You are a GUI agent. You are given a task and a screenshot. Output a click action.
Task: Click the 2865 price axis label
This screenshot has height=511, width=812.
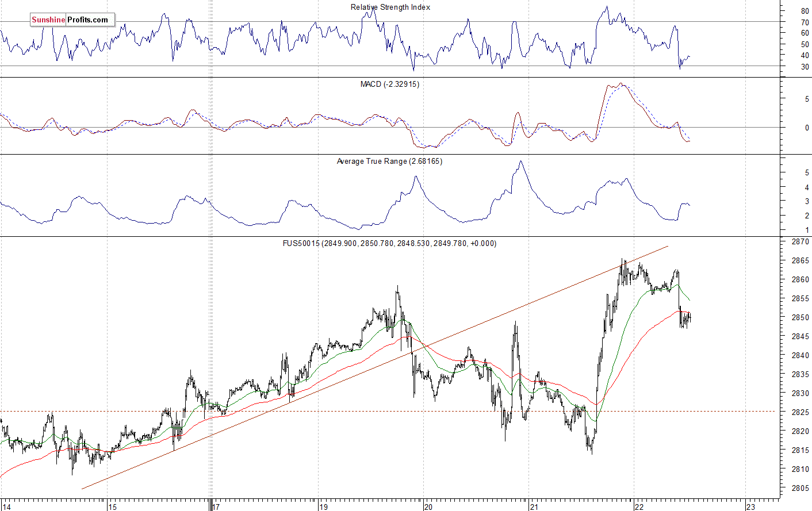click(801, 260)
